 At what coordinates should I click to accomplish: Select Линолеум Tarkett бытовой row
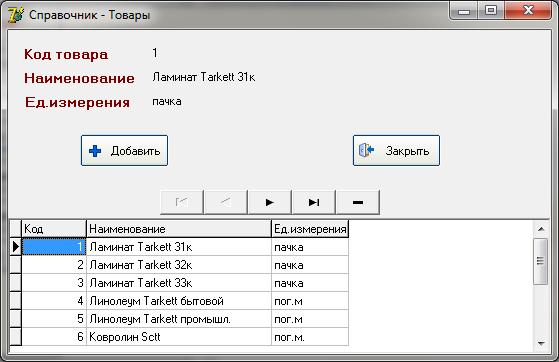pos(179,301)
